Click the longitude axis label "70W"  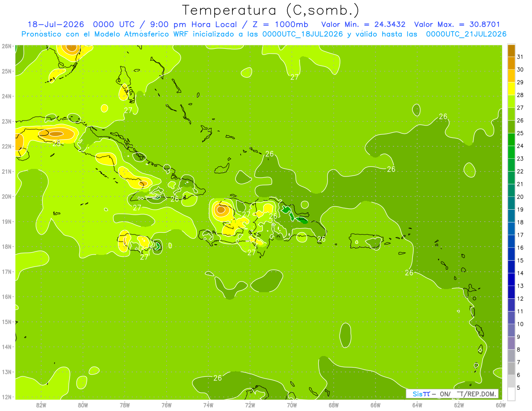coord(292,405)
